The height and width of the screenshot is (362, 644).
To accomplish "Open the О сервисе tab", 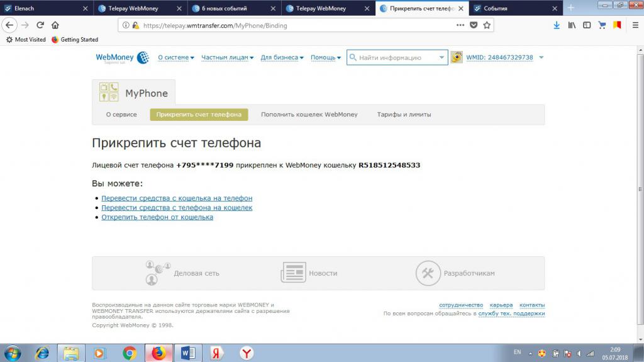I will coord(121,115).
